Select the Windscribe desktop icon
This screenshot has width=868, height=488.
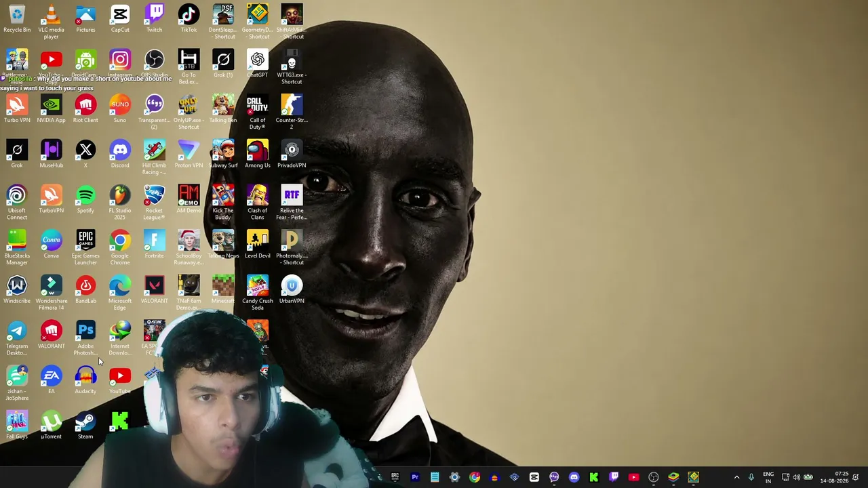[17, 289]
